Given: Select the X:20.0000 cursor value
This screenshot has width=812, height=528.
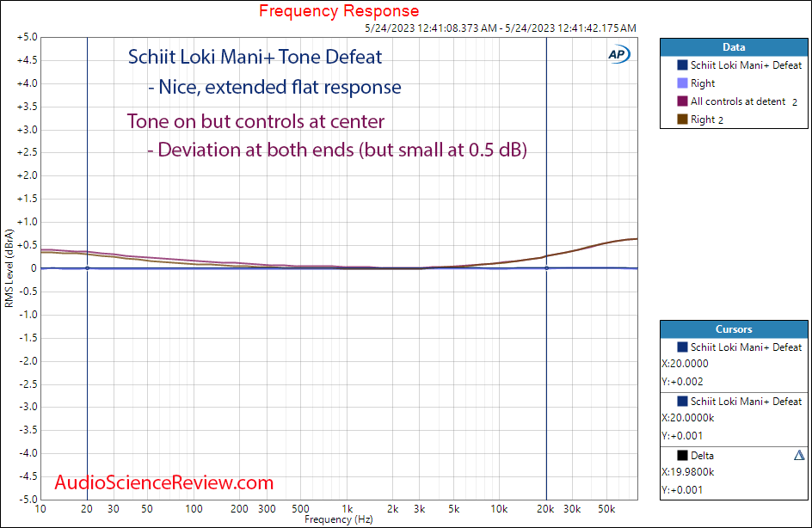Looking at the screenshot, I should click(x=685, y=364).
